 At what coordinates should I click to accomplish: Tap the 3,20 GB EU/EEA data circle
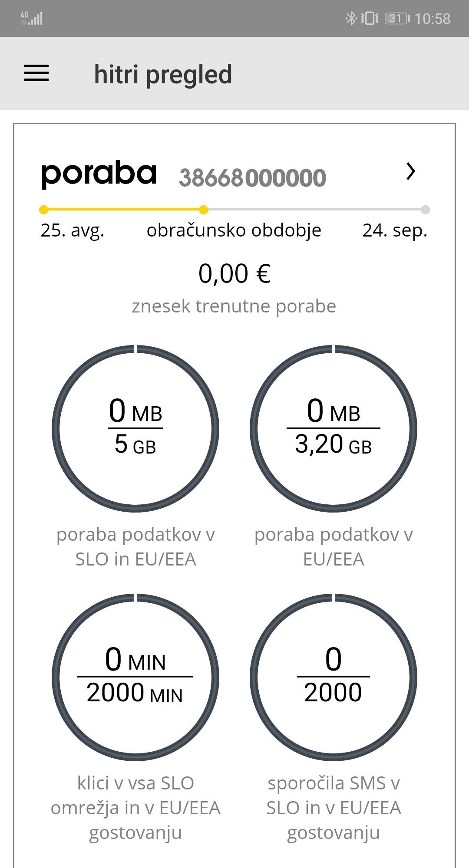coord(334,428)
